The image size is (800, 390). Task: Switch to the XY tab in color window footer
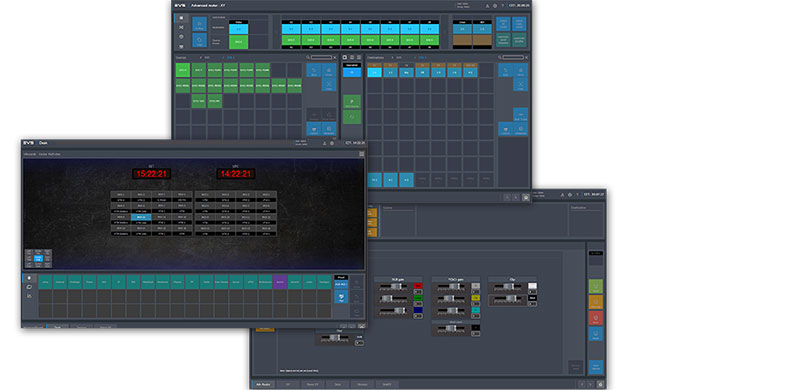pyautogui.click(x=288, y=384)
